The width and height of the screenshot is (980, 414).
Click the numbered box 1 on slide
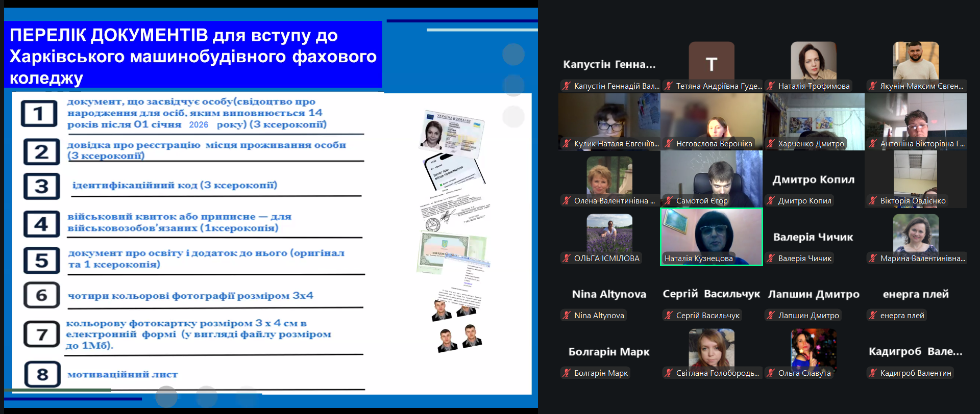coord(39,114)
